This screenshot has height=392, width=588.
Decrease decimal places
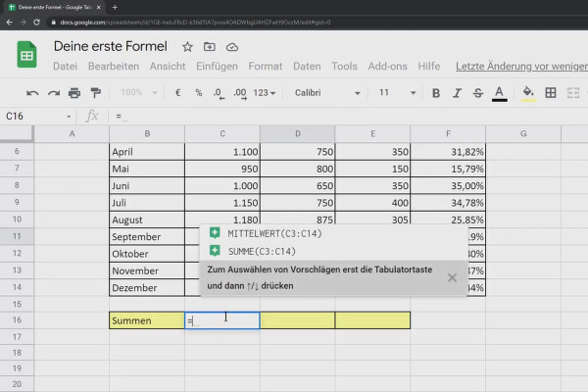(x=219, y=93)
